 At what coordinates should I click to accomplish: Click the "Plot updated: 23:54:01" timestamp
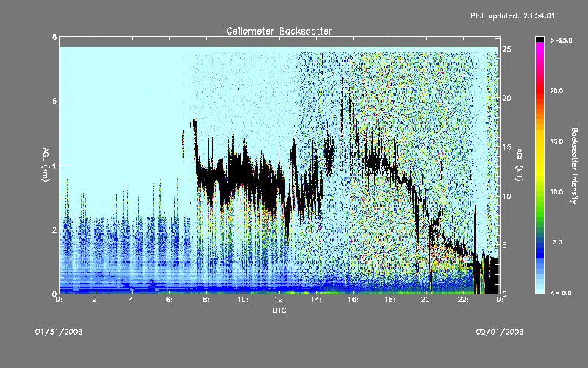(x=512, y=15)
